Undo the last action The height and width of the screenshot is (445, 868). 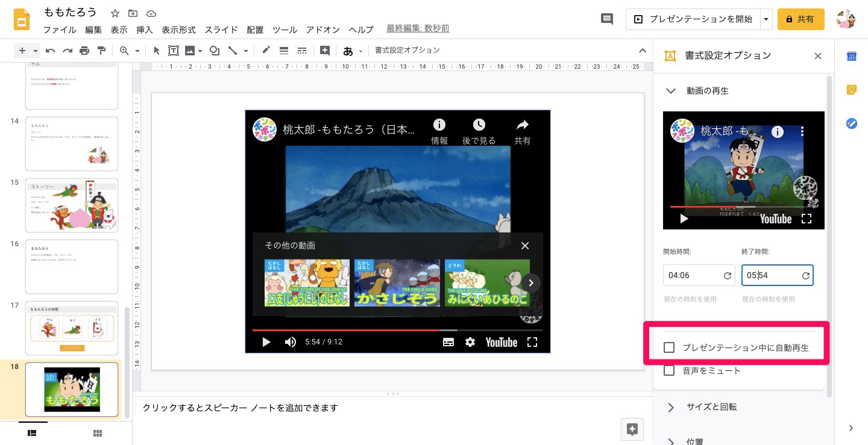51,51
